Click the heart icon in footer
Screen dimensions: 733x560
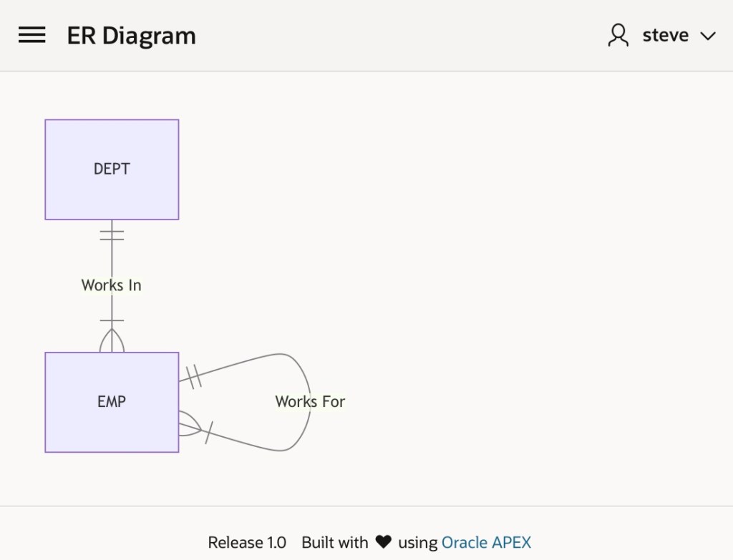pos(384,542)
